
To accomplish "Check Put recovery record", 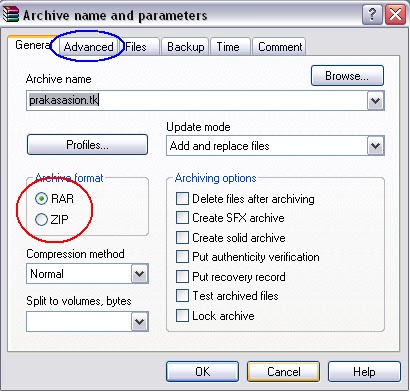I will point(182,277).
